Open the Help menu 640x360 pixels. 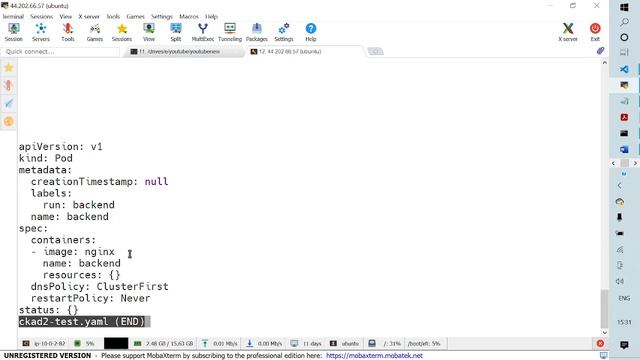[x=211, y=16]
